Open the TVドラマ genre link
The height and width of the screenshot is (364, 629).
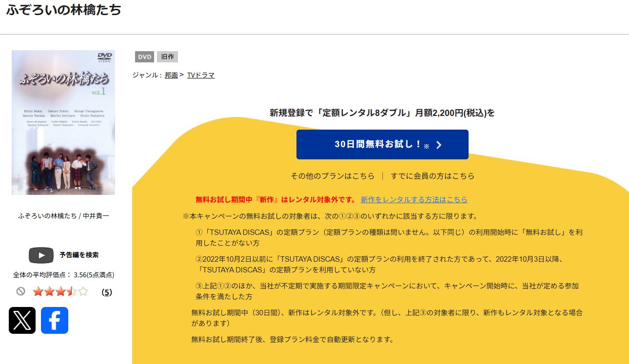tap(201, 75)
